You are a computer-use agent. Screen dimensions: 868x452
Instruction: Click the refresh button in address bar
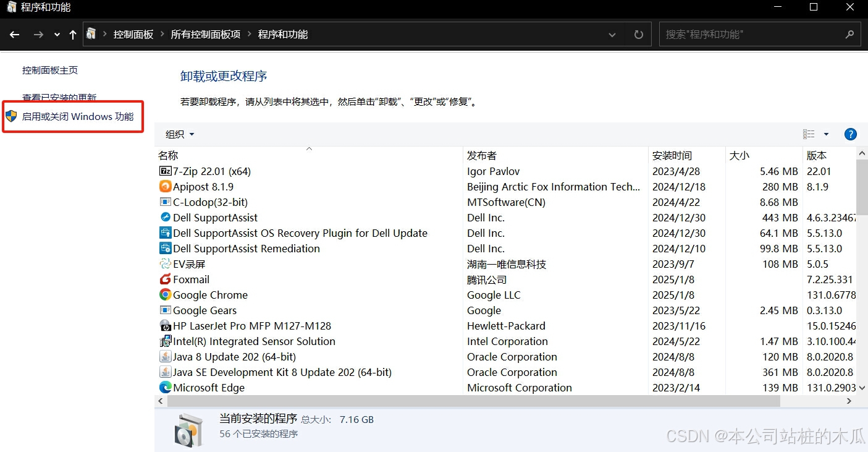click(638, 35)
